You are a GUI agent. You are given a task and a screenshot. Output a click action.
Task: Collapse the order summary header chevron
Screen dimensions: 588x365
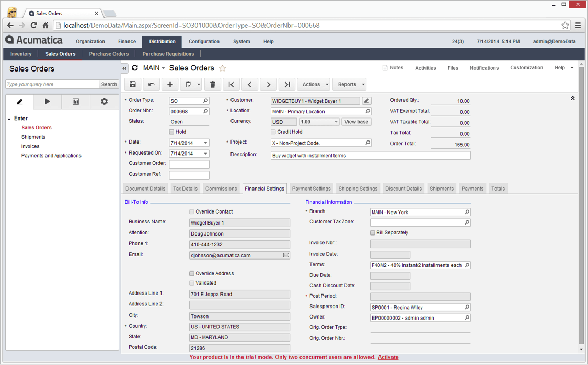pos(573,98)
